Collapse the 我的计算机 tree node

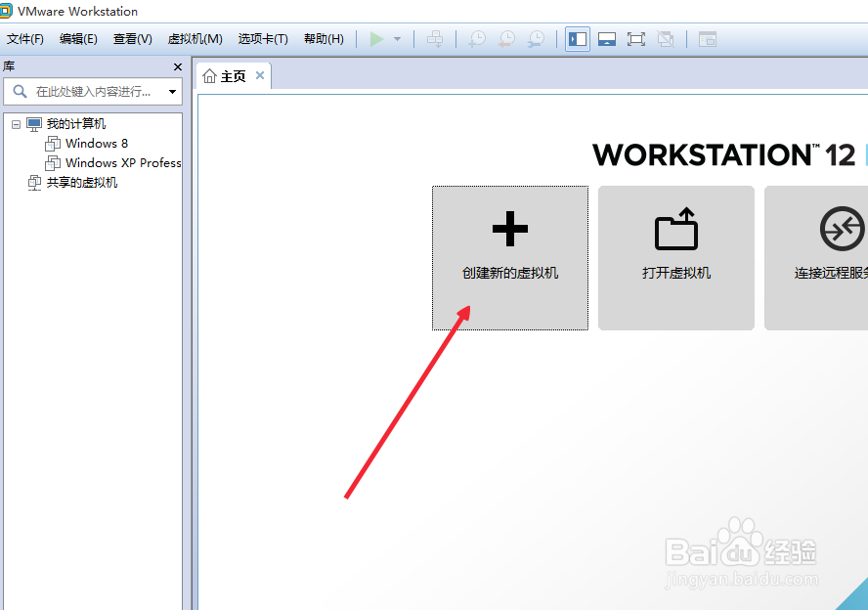tap(16, 124)
